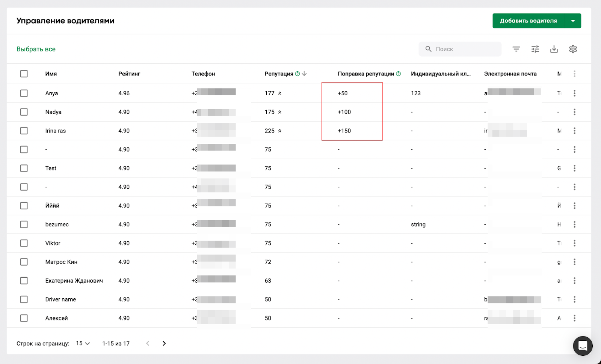Go to the previous page of drivers
601x364 pixels.
(x=148, y=343)
